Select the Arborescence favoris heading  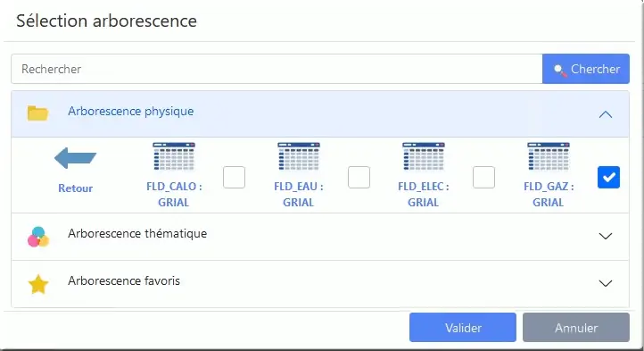[x=124, y=281]
